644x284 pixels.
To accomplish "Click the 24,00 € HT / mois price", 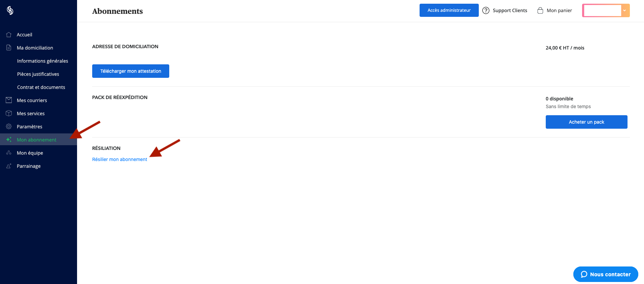I will [565, 48].
